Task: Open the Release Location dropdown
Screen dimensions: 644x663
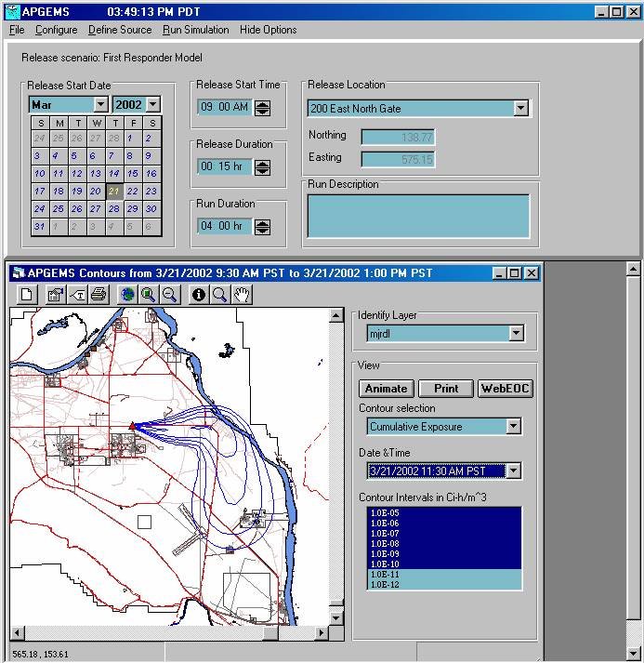Action: 521,108
